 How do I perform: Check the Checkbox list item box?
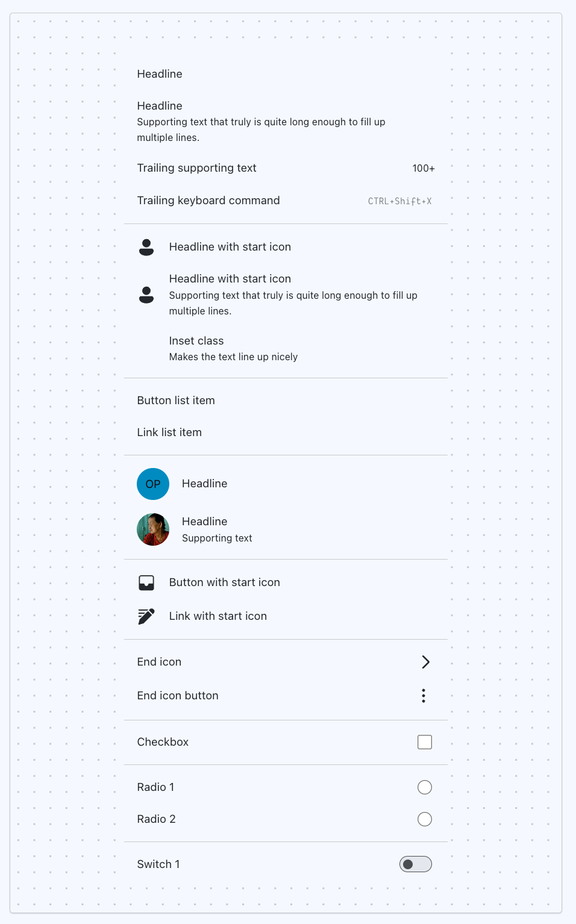[x=425, y=742]
